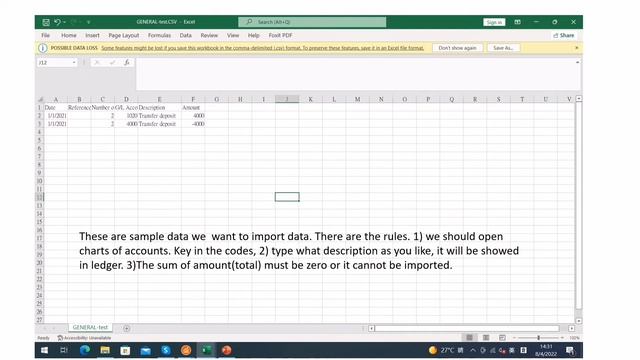Screen dimensions: 640x360
Task: Open Microsoft Edge from taskbar
Action: tap(85, 350)
